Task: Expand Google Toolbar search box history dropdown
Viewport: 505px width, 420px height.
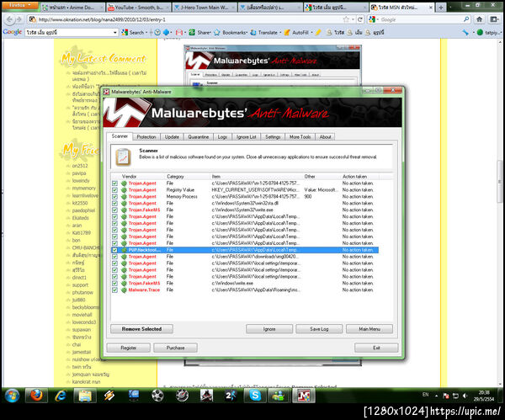Action: click(115, 32)
